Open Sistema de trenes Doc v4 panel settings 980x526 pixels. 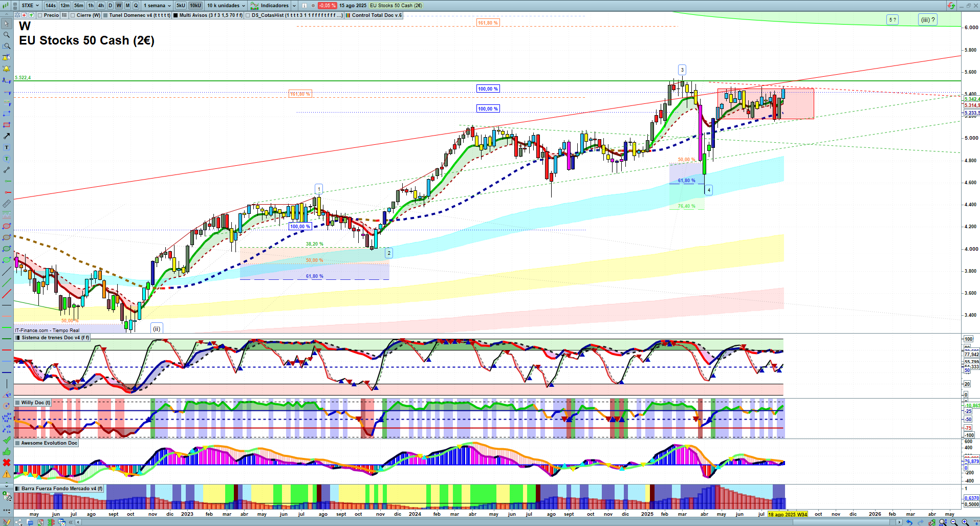18,338
